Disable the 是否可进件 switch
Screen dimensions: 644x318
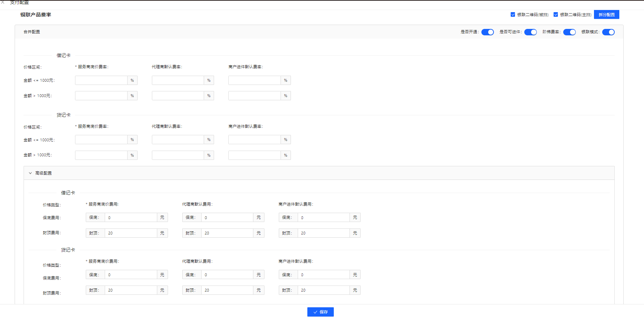coord(530,32)
